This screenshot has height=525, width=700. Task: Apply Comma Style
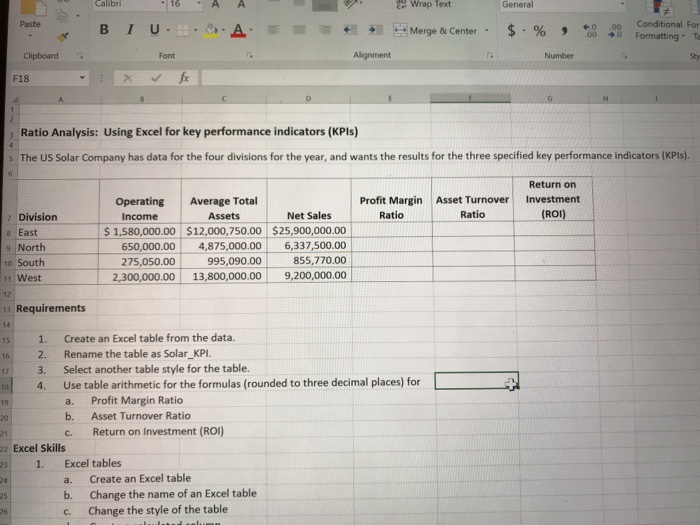coord(565,31)
